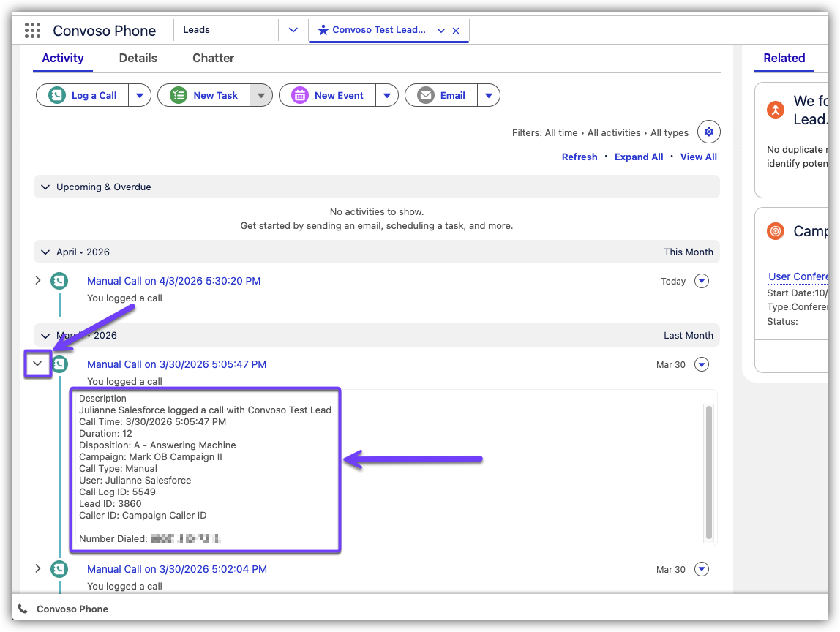Expand the 4/3/2026 Manual Call entry

38,280
